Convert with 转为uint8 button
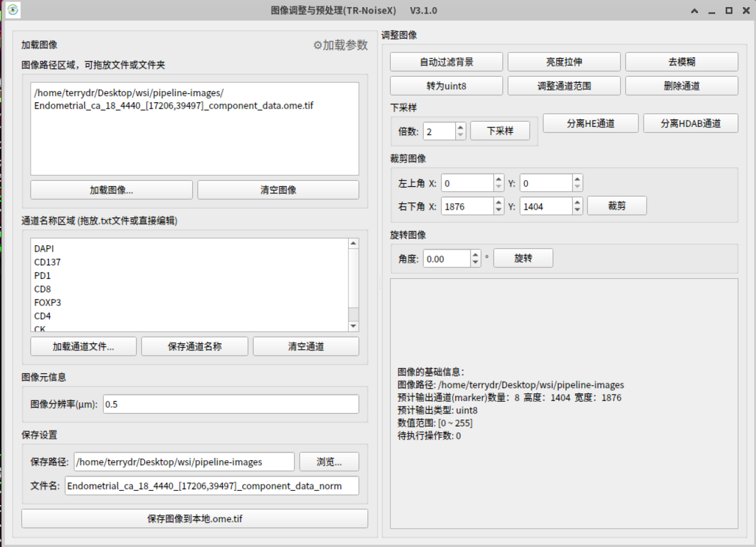Viewport: 756px width, 547px height. pos(446,86)
